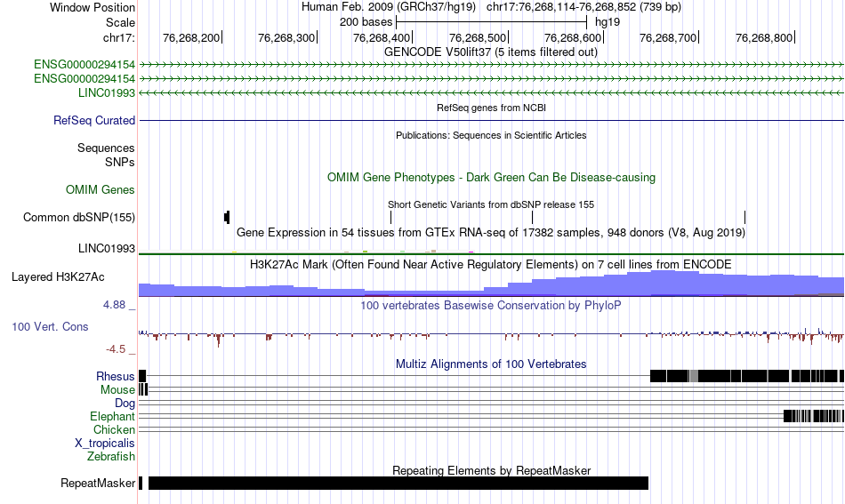Click the 4.88 PhyloP scale maximum
845x504 pixels.
(114, 305)
